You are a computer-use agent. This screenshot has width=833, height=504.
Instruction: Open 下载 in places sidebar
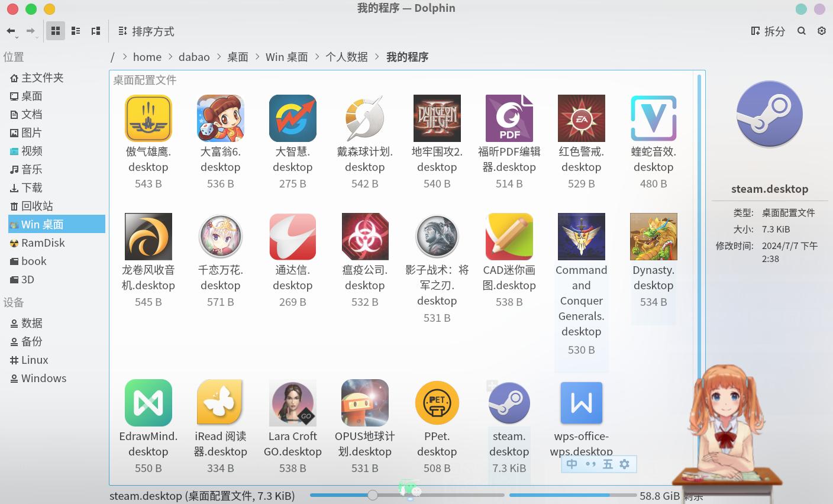pos(57,188)
